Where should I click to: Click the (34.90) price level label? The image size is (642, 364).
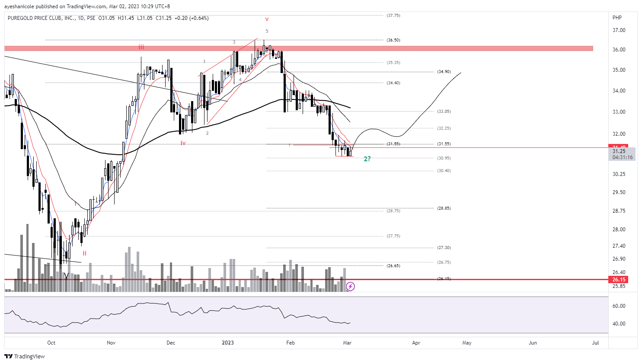444,72
